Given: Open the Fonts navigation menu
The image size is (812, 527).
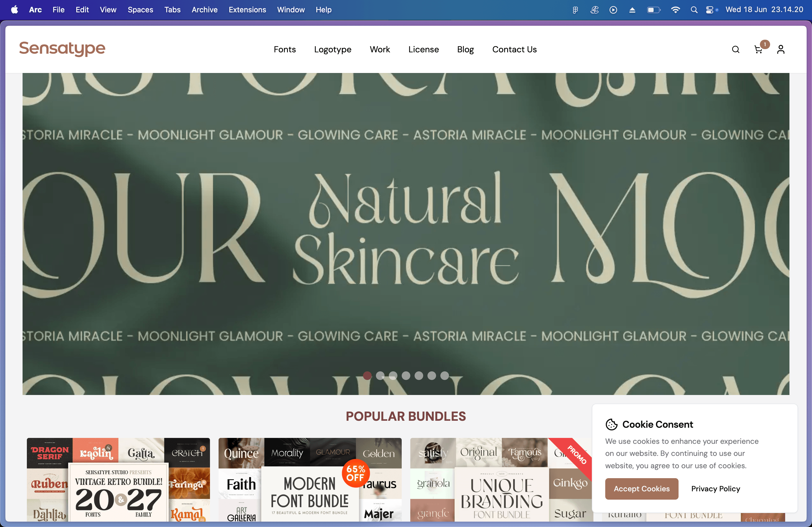Looking at the screenshot, I should click(285, 49).
